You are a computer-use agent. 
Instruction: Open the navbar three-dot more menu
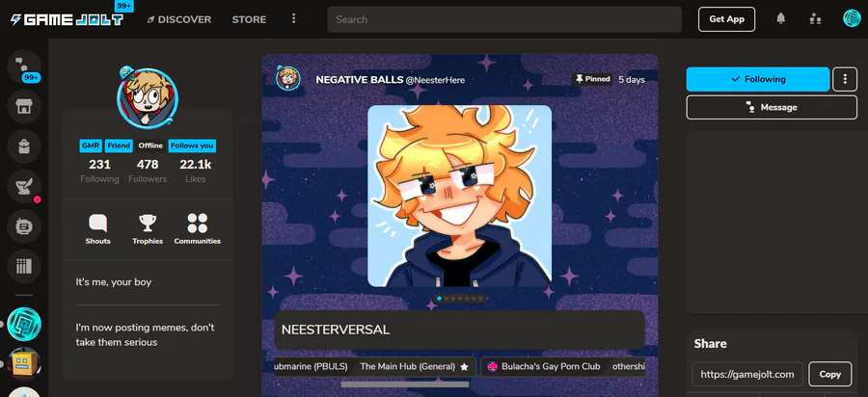[x=294, y=19]
